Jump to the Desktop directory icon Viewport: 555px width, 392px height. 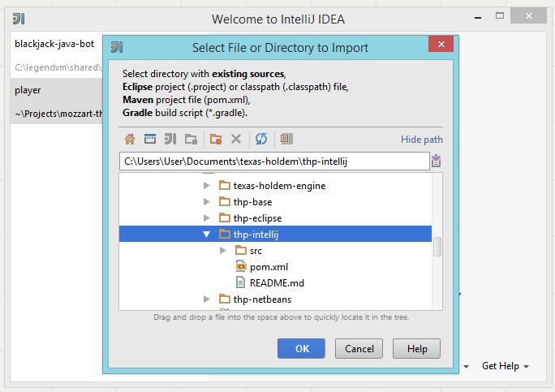150,139
